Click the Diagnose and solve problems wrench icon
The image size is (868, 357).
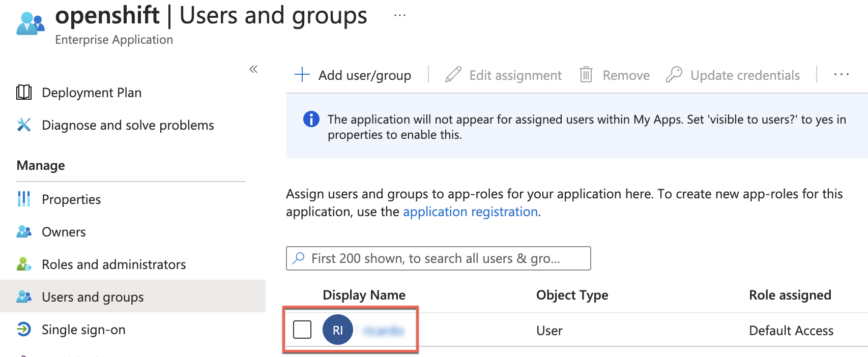coord(24,125)
